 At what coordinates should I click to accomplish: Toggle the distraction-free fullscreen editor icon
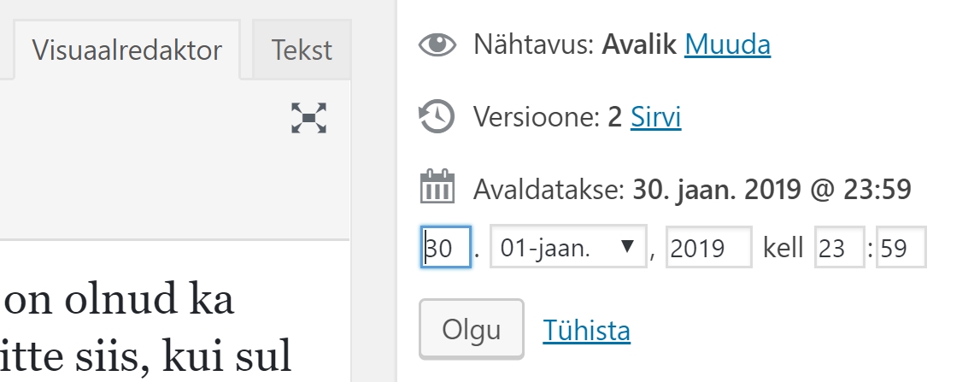click(309, 118)
